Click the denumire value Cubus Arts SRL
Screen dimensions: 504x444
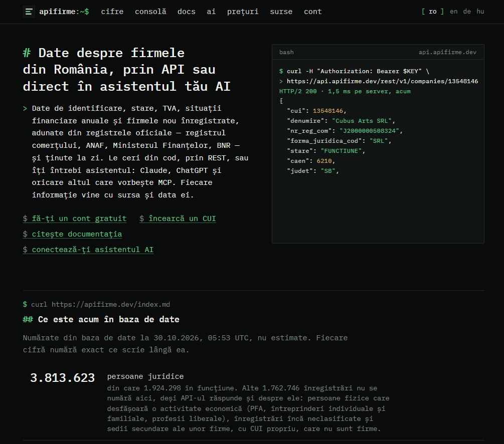(x=362, y=121)
